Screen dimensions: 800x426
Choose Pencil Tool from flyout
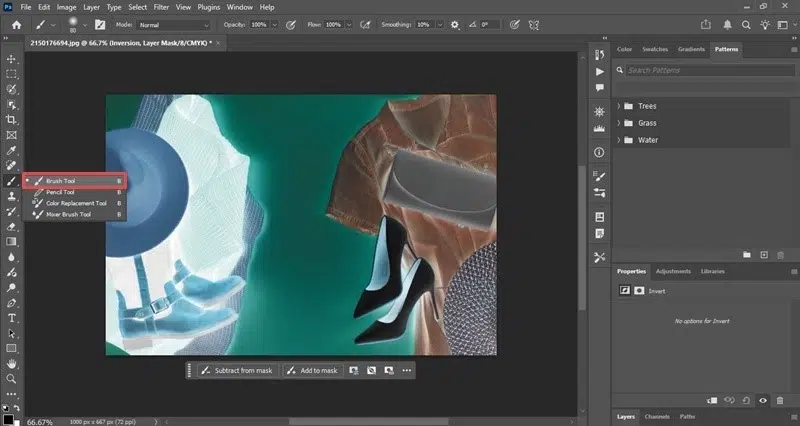(x=60, y=192)
